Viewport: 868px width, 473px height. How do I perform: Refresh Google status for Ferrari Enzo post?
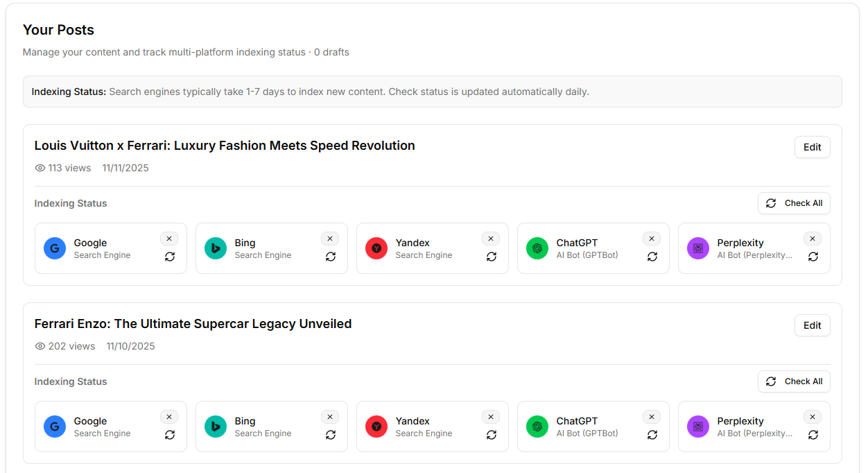click(170, 435)
